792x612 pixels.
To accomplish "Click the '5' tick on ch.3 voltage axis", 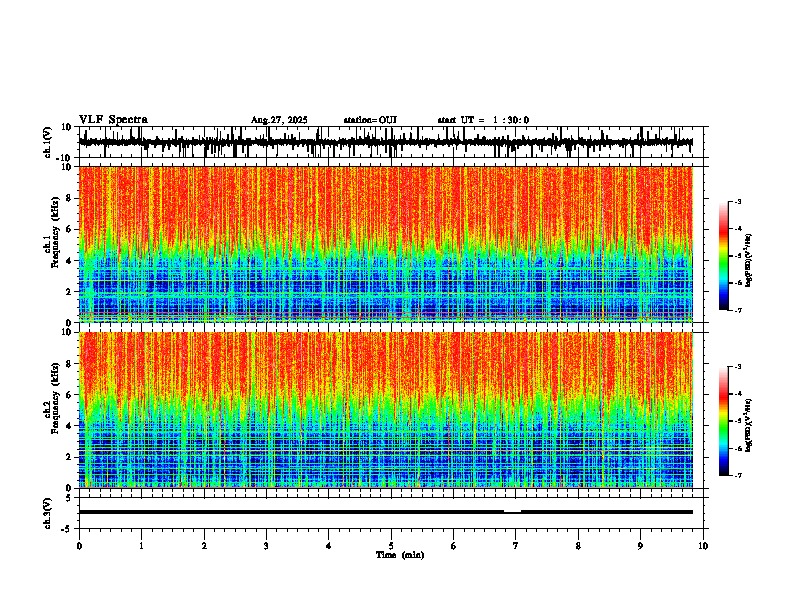I will [x=69, y=498].
